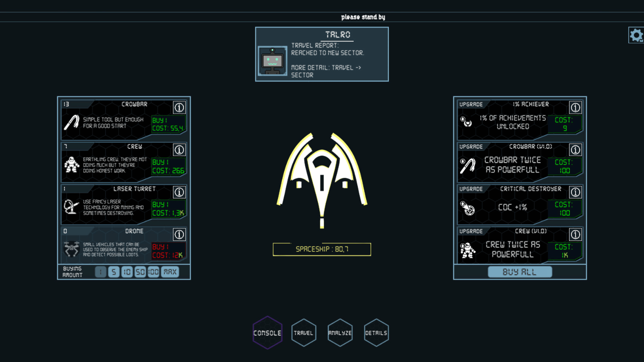Open the Details tab
The width and height of the screenshot is (644, 362).
click(x=376, y=333)
